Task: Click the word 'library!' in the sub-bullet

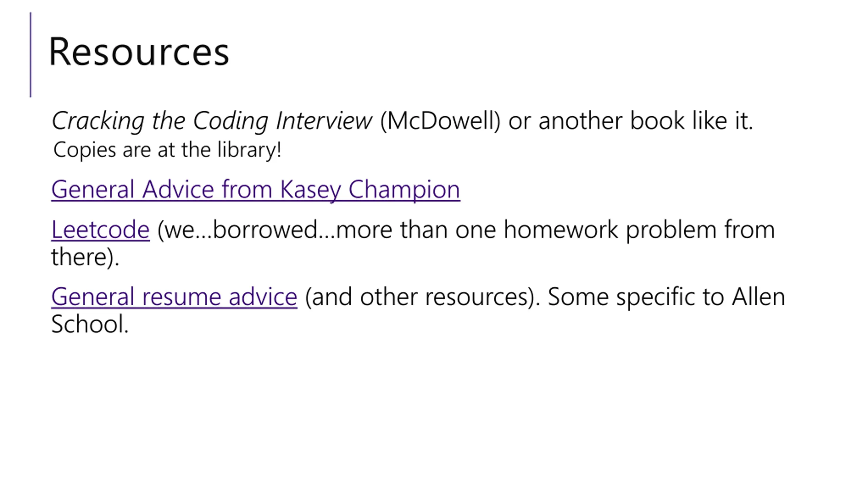Action: pyautogui.click(x=249, y=150)
